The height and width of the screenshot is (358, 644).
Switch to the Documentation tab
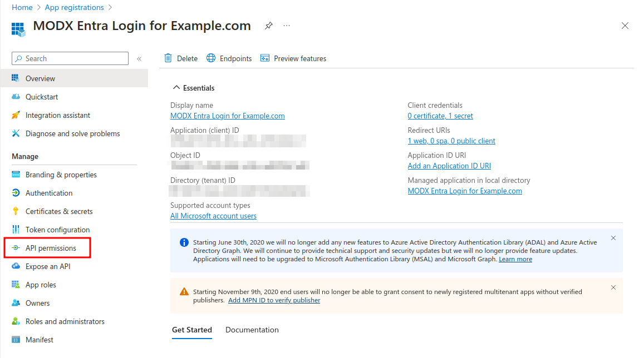[x=252, y=330]
